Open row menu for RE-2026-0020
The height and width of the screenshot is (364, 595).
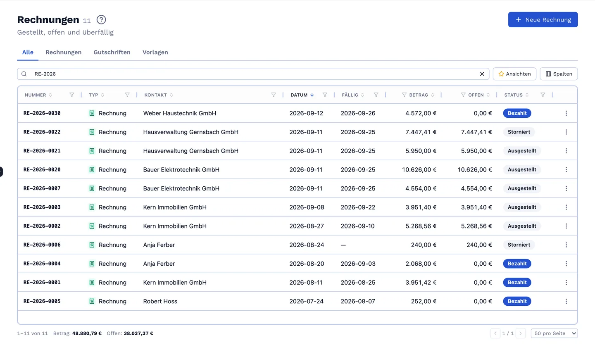click(566, 170)
